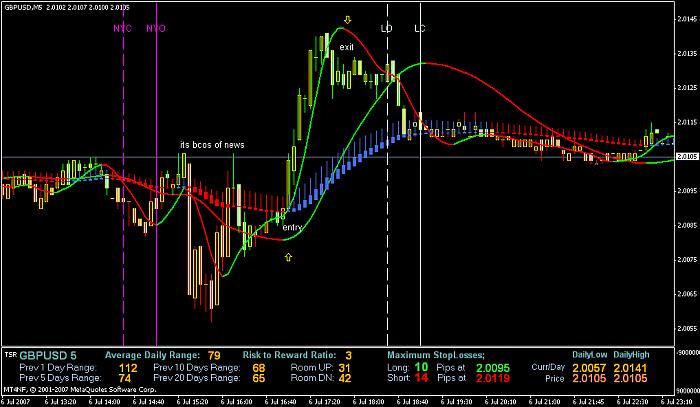Select the 'its bcos of news' annotation
This screenshot has width=700, height=407.
[x=212, y=145]
